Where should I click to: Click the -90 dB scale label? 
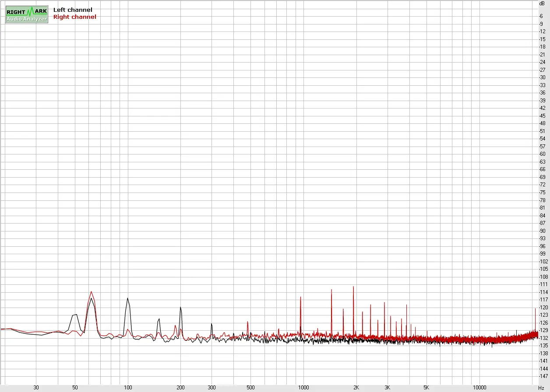point(542,231)
